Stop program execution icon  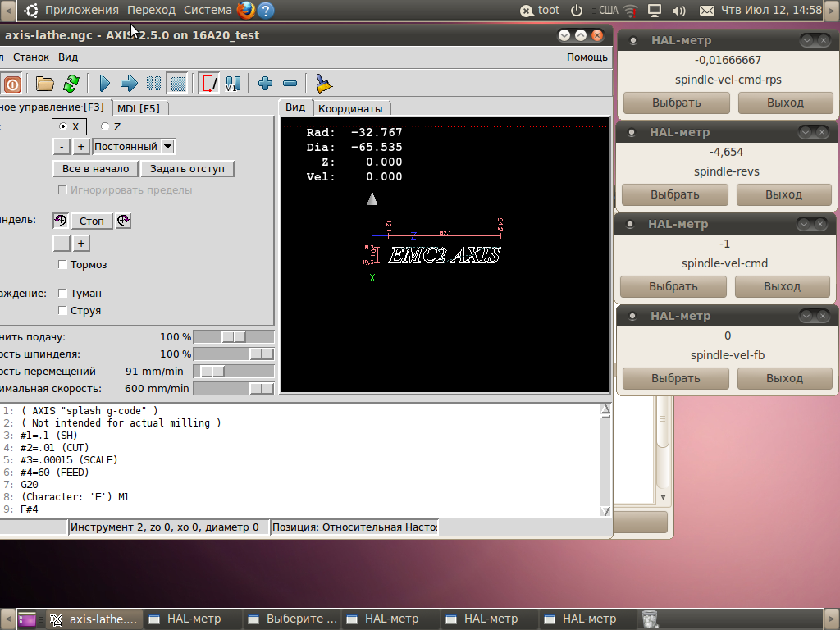click(x=178, y=84)
